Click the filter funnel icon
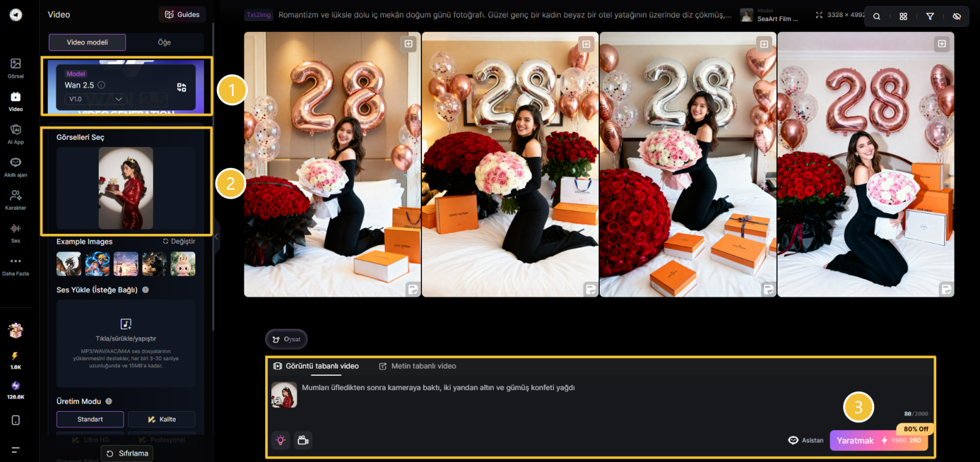Screen dimensions: 980x462 pos(930,17)
